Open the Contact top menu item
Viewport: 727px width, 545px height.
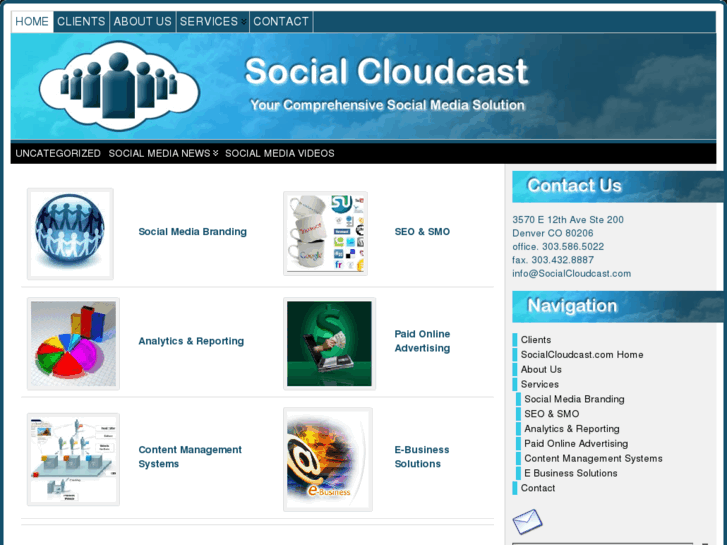281,22
